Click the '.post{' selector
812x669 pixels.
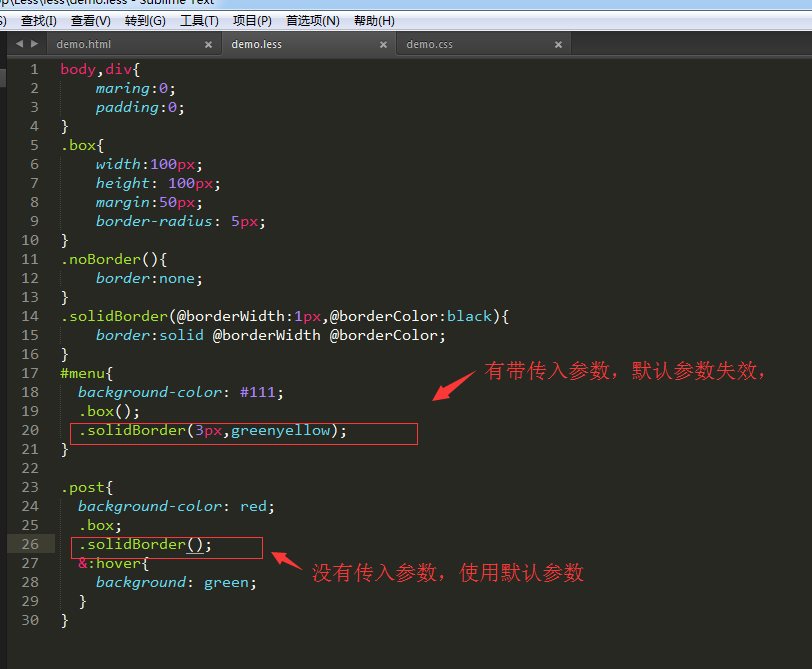tap(86, 487)
